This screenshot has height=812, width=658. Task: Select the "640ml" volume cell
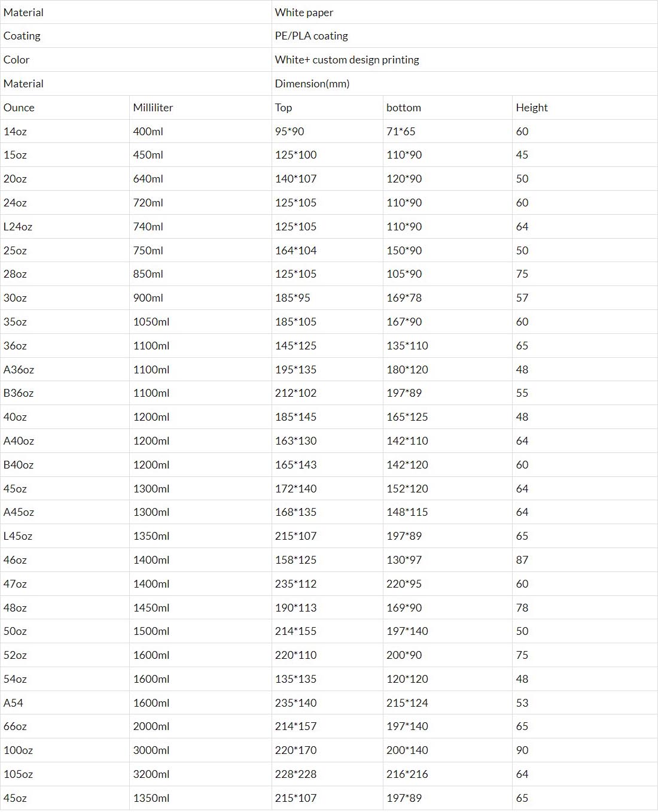(148, 179)
